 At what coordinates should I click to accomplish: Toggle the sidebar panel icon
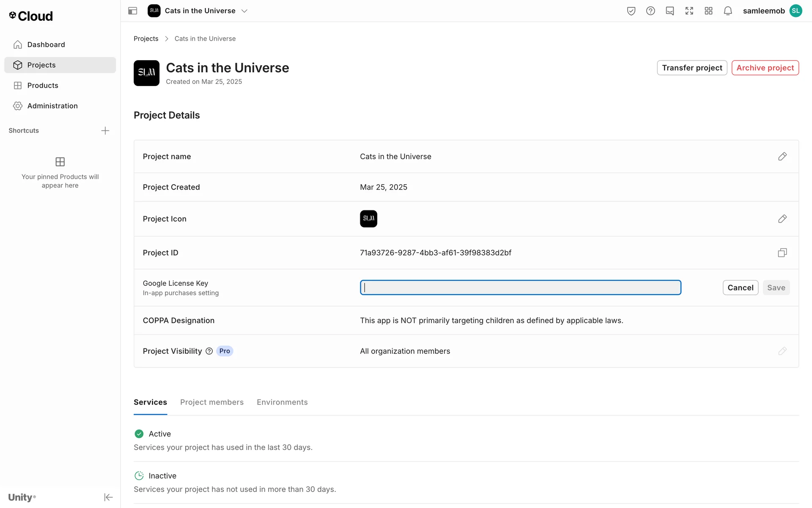click(x=132, y=11)
